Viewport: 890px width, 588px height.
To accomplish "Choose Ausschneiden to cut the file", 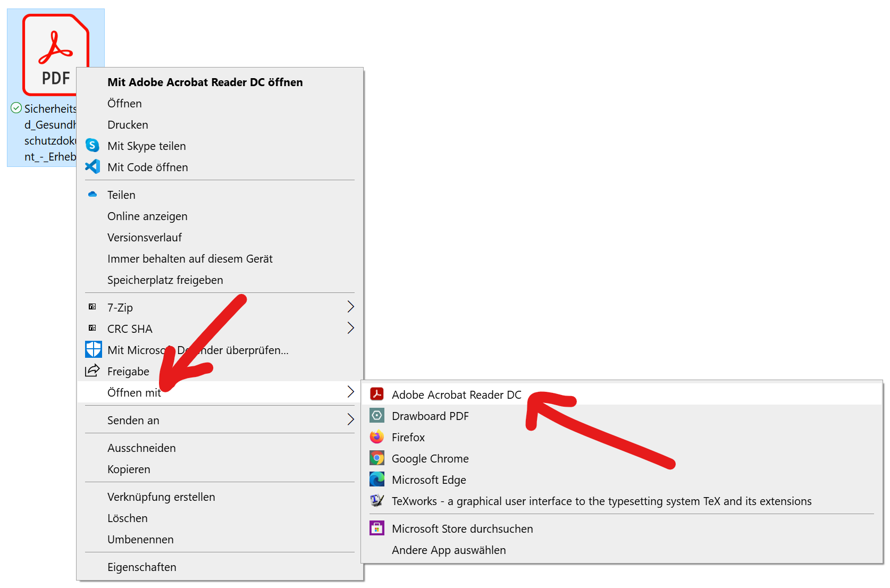I will (220, 448).
